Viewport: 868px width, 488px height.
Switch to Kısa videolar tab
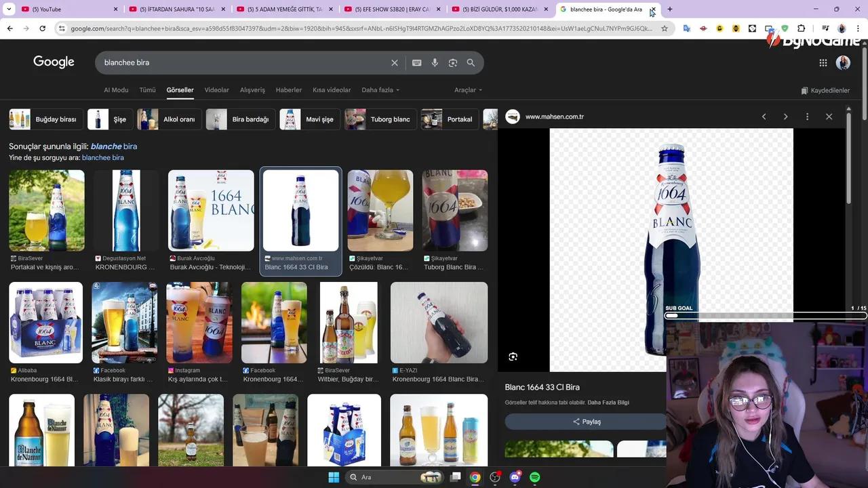pos(332,90)
